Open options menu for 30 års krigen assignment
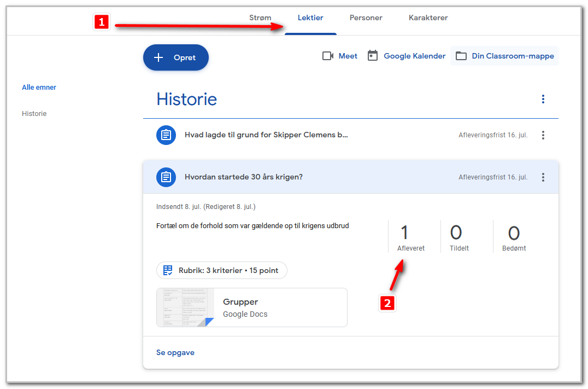Screen dimensions: 588x389 pyautogui.click(x=543, y=177)
